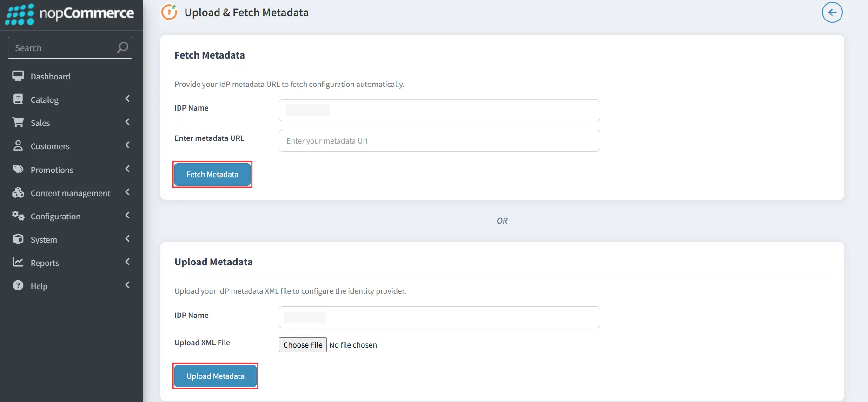Click the Sales shopping cart icon
Image resolution: width=868 pixels, height=402 pixels.
pyautogui.click(x=18, y=122)
